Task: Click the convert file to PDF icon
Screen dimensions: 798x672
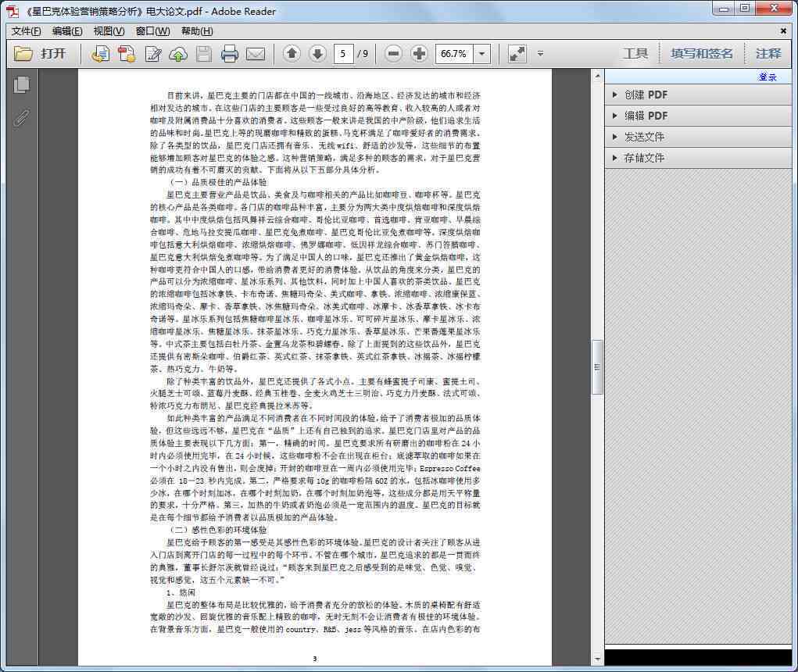Action: (x=126, y=53)
